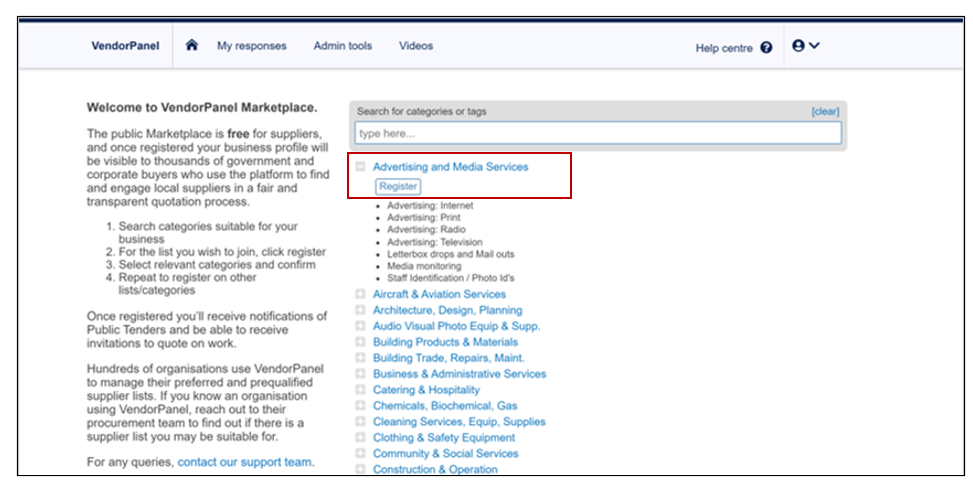Screen dimensions: 973x484
Task: Expand Building Products & Materials
Action: [x=361, y=342]
